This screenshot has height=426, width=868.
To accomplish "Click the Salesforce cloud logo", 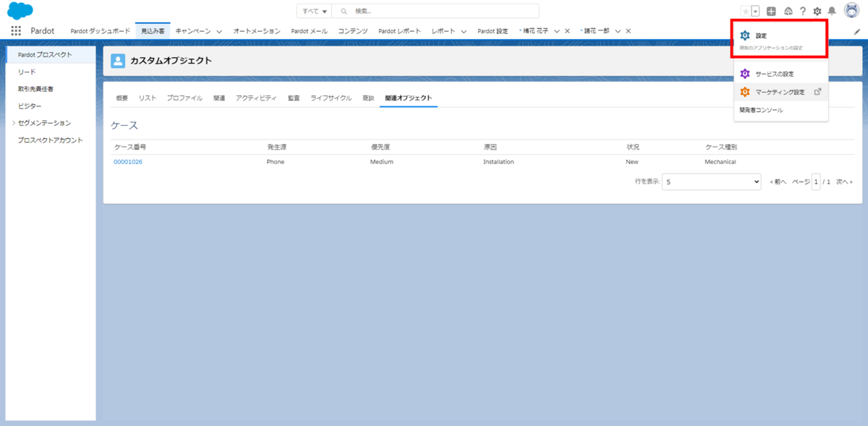I will 18,10.
